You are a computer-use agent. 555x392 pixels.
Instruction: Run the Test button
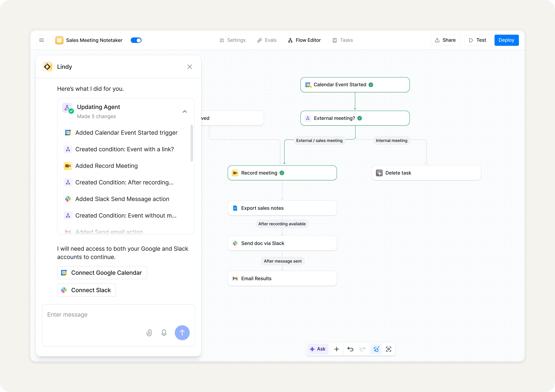tap(477, 40)
